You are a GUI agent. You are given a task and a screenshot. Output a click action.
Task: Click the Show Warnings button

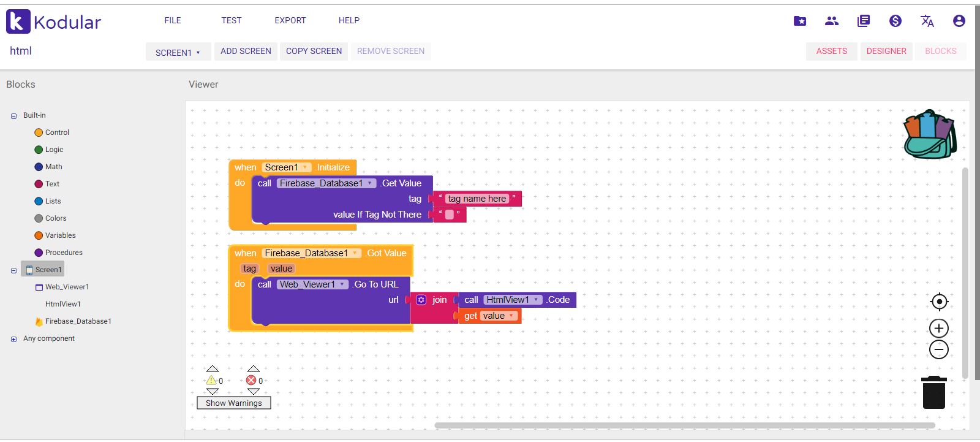(233, 403)
